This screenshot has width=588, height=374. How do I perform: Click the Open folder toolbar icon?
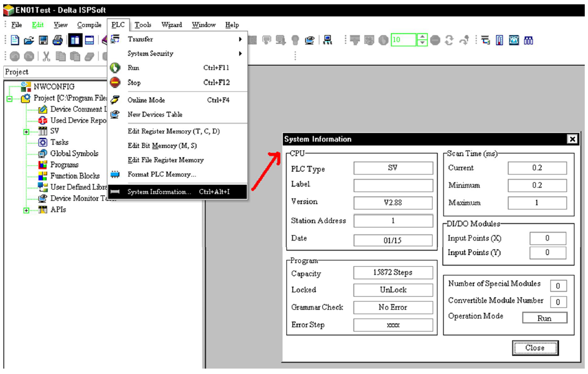click(x=29, y=40)
